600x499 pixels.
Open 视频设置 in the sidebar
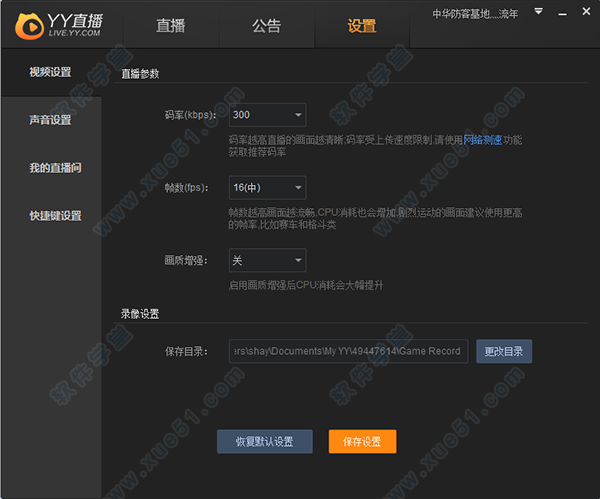[51, 72]
